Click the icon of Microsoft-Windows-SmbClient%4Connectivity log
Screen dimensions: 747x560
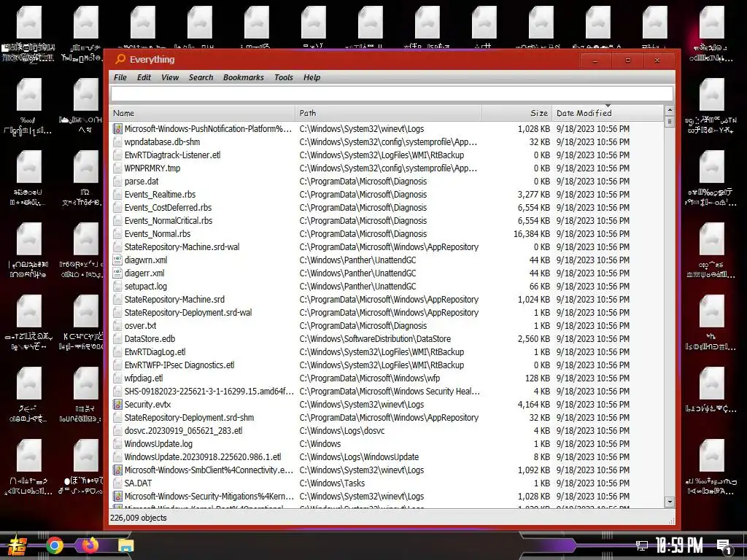tap(117, 470)
